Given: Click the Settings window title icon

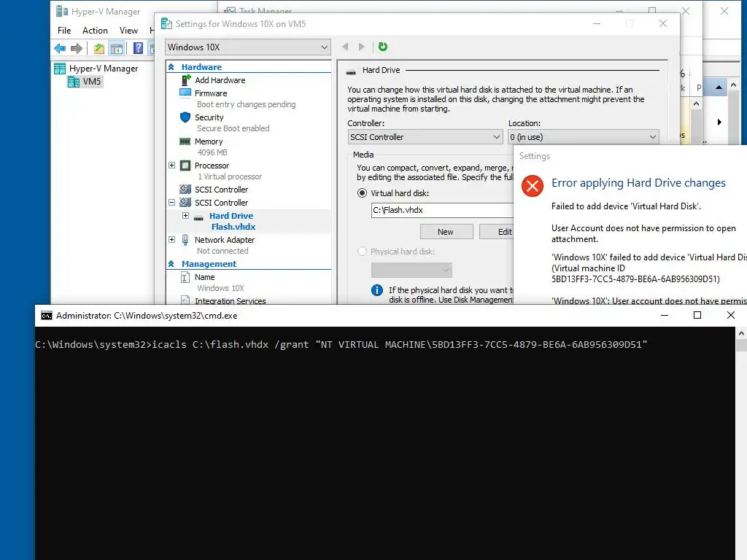Looking at the screenshot, I should [167, 24].
